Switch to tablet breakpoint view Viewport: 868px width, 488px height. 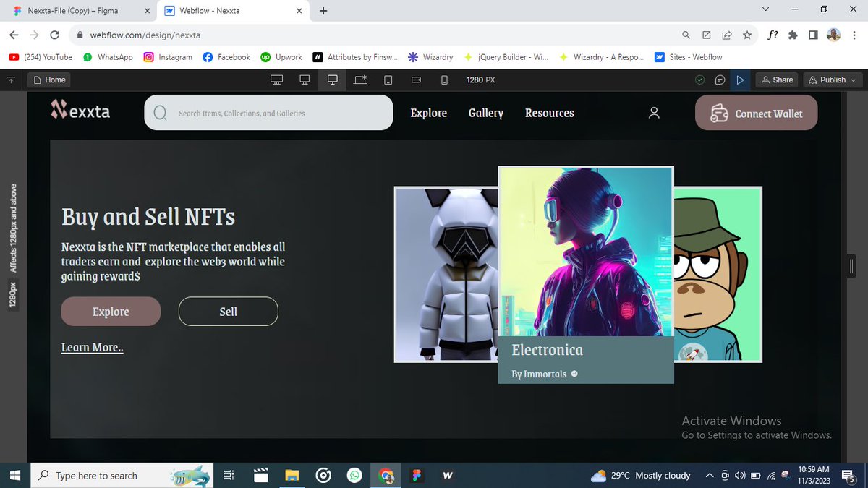click(x=388, y=80)
